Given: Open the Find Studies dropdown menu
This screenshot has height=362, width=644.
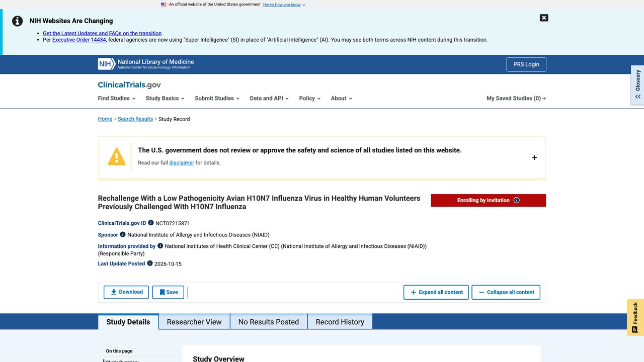Looking at the screenshot, I should coord(116,99).
